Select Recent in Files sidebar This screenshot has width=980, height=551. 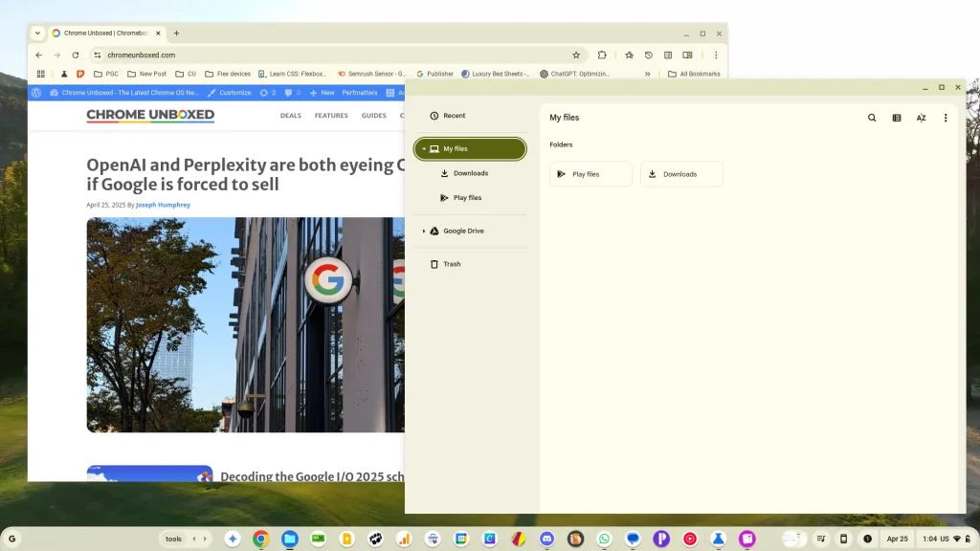pyautogui.click(x=454, y=116)
